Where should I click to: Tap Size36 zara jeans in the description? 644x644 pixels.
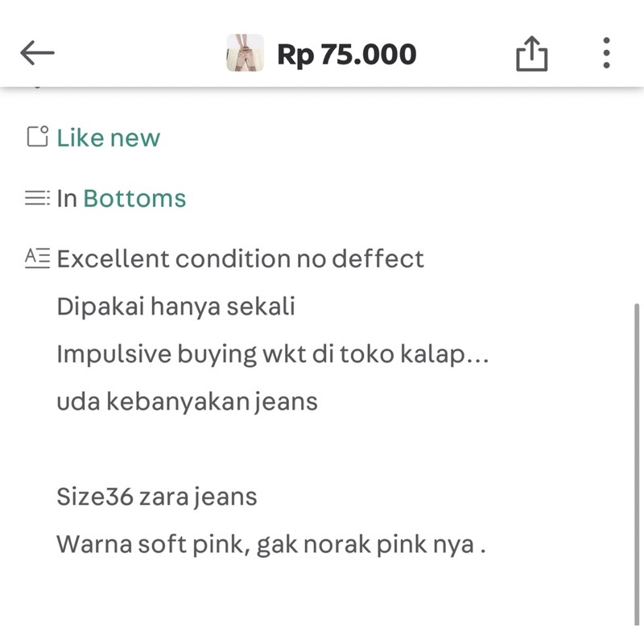(156, 497)
